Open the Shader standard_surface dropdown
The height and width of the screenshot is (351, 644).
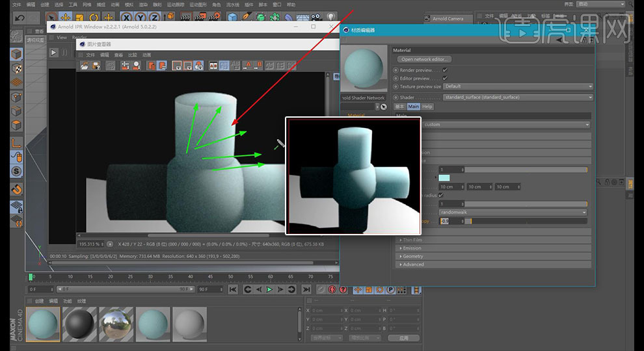518,97
